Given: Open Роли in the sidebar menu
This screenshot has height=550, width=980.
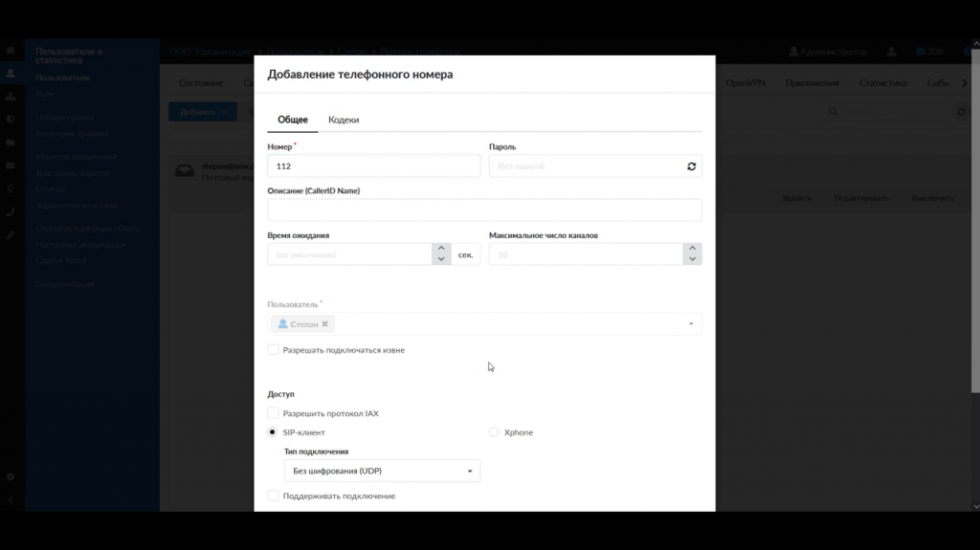Looking at the screenshot, I should (45, 94).
